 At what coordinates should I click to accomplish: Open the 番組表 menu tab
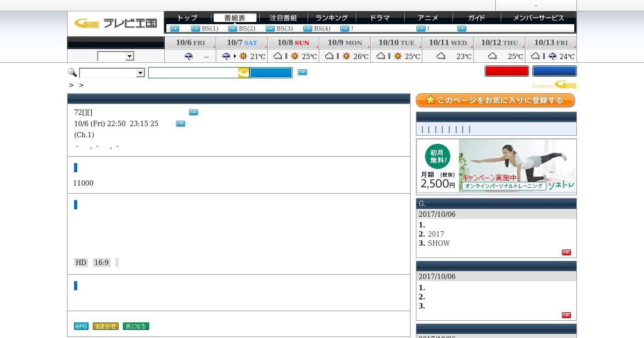point(235,18)
